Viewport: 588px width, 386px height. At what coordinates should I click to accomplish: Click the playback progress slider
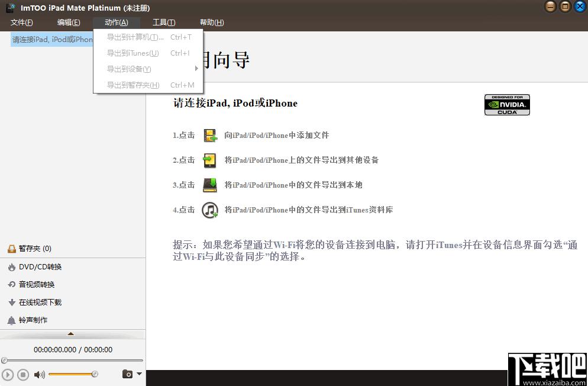coord(72,361)
